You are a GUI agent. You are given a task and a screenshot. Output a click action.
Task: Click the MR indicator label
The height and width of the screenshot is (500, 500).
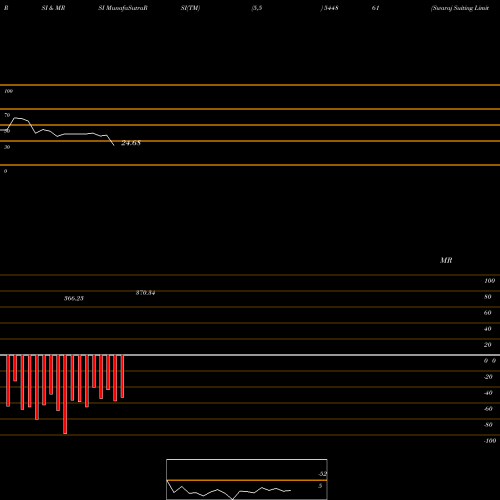[446, 260]
